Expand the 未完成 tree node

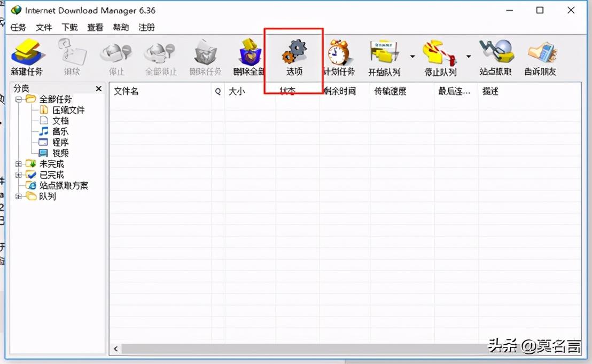pyautogui.click(x=18, y=164)
